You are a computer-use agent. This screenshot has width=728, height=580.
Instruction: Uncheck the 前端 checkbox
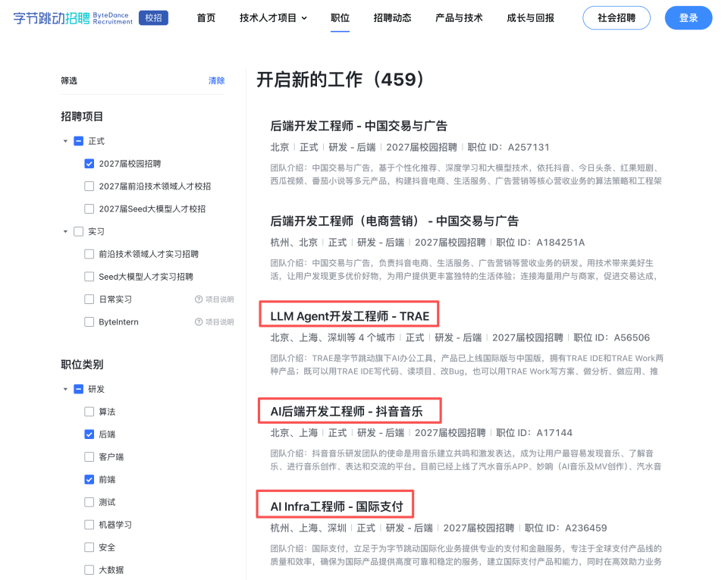point(89,480)
